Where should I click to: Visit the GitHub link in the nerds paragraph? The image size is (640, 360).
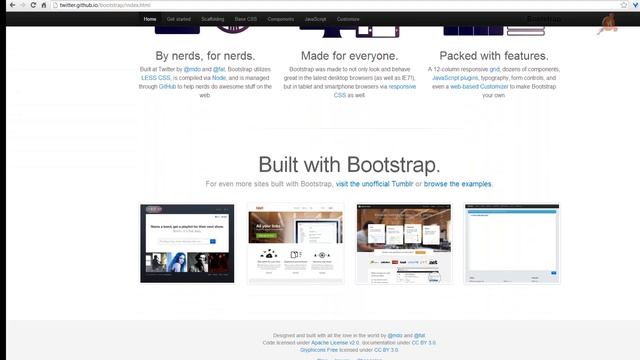(x=167, y=87)
